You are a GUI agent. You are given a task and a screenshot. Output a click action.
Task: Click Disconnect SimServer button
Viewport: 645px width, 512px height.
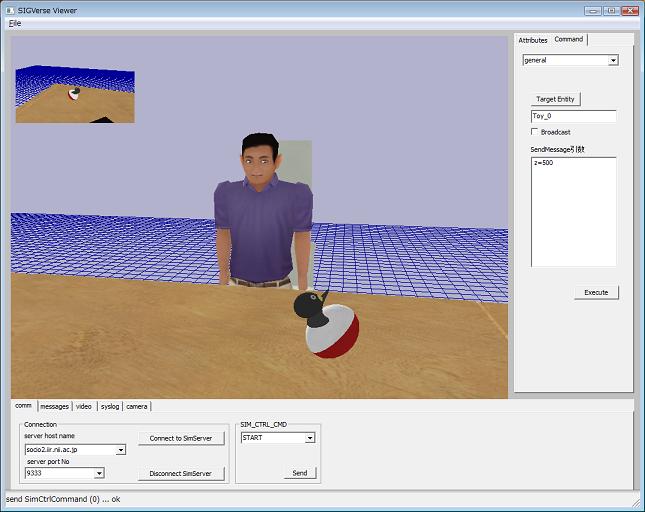pos(181,473)
